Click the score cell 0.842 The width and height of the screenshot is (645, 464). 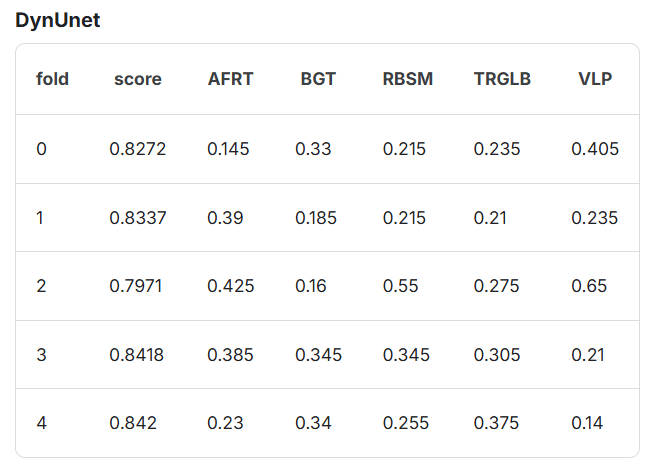point(133,423)
